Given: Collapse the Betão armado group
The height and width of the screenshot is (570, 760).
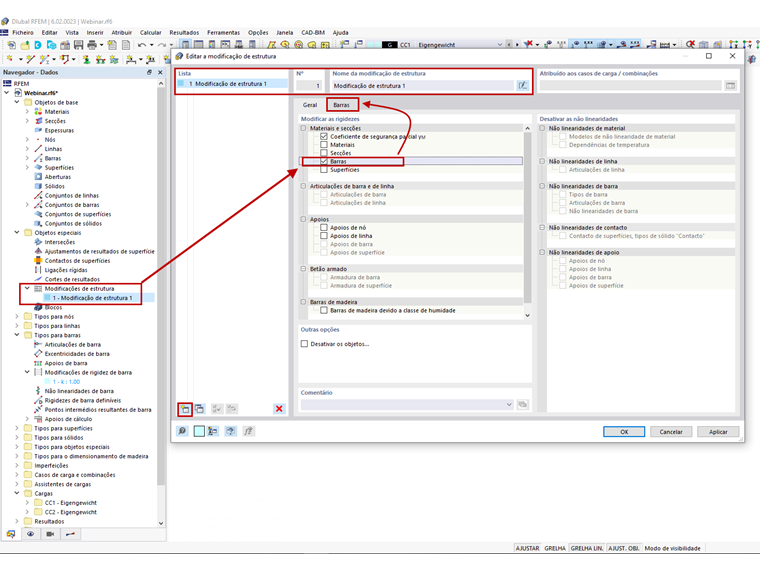Looking at the screenshot, I should 303,269.
